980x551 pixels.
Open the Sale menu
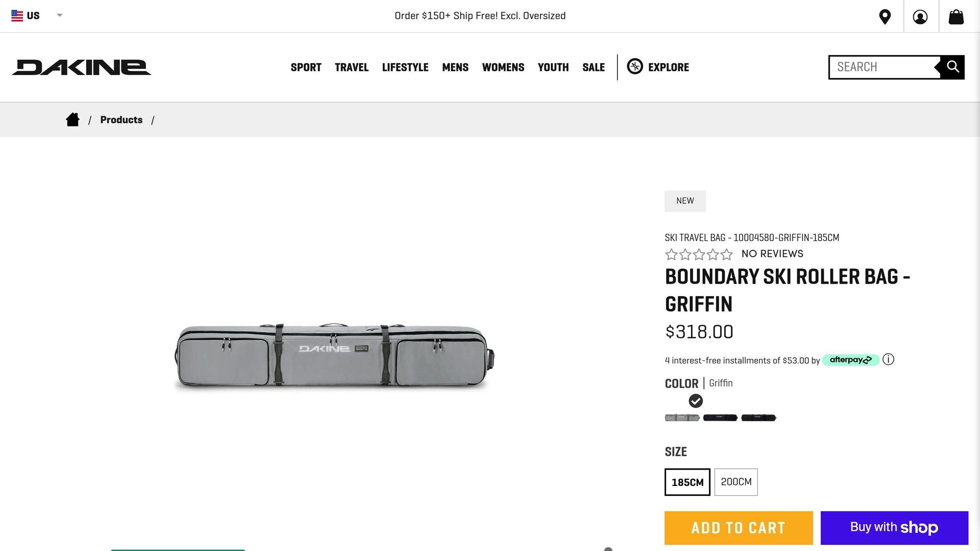593,67
